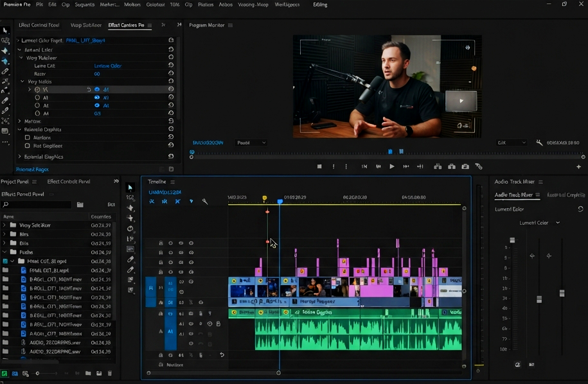Viewport: 588px width, 384px height.
Task: Select the arrow Selection tool in the top-left toolbar
Action: [5, 30]
